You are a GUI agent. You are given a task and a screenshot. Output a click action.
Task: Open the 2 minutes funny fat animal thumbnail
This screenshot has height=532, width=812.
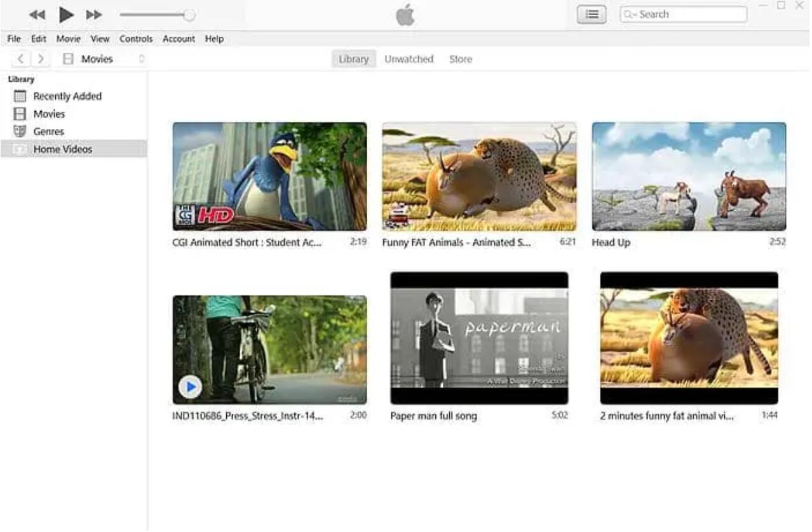click(689, 338)
